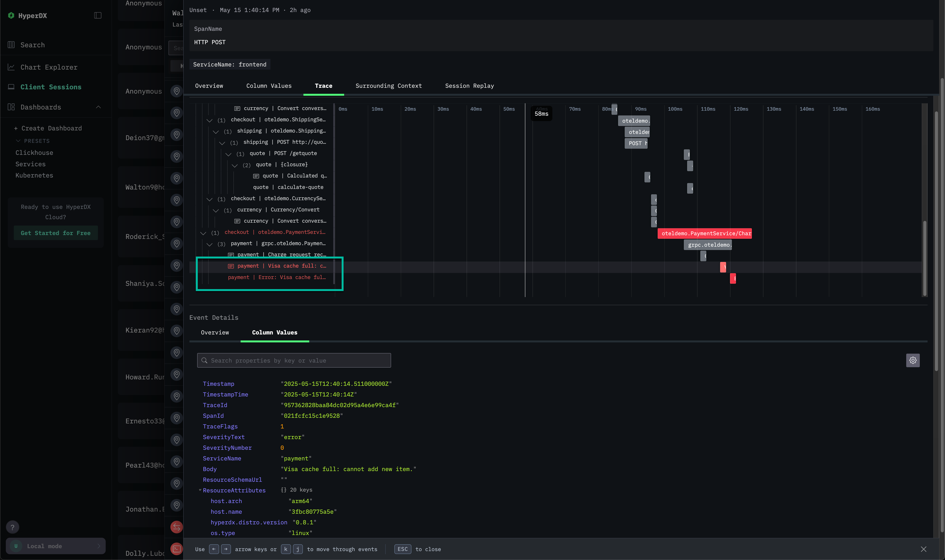The image size is (945, 560).
Task: Collapse the Dashboards section chevron
Action: coord(98,107)
